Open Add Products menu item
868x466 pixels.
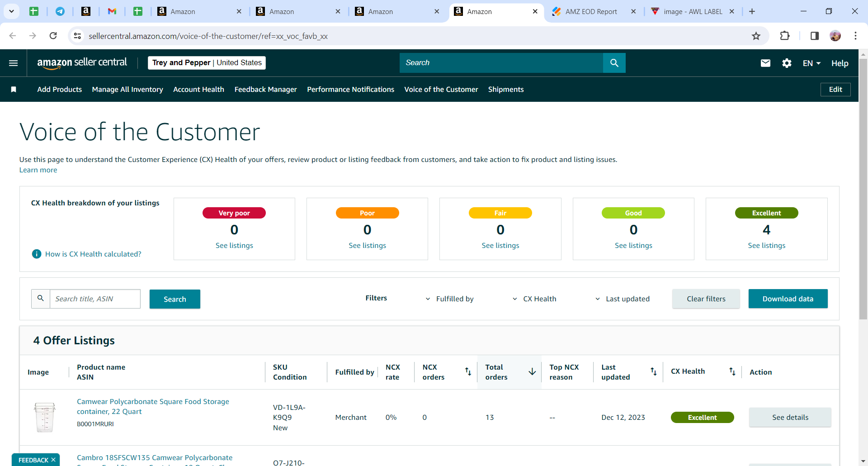click(60, 90)
